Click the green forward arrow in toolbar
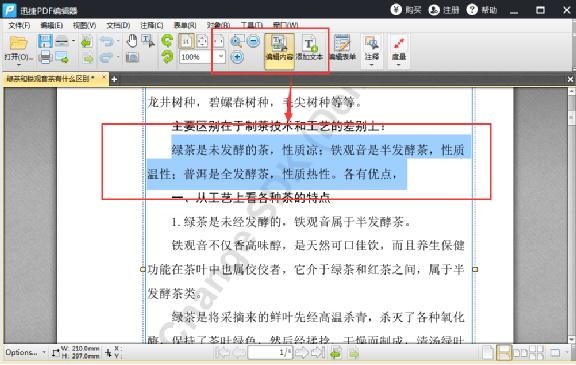 pos(88,58)
